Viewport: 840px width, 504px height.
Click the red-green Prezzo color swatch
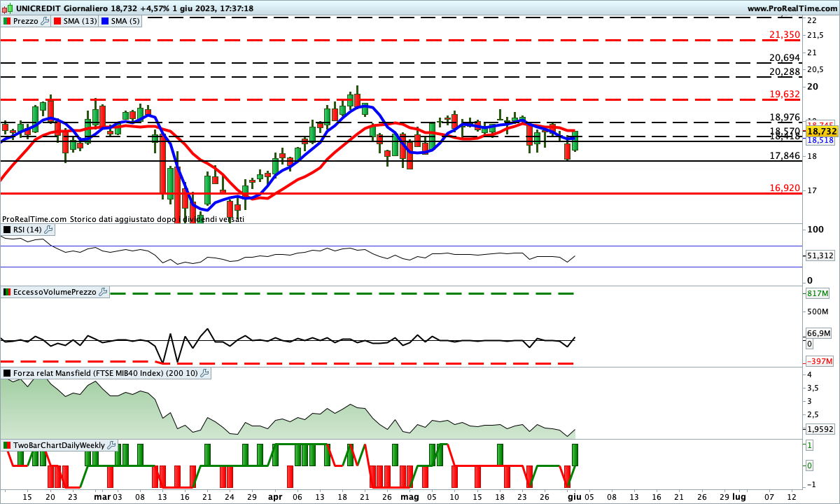[7, 21]
